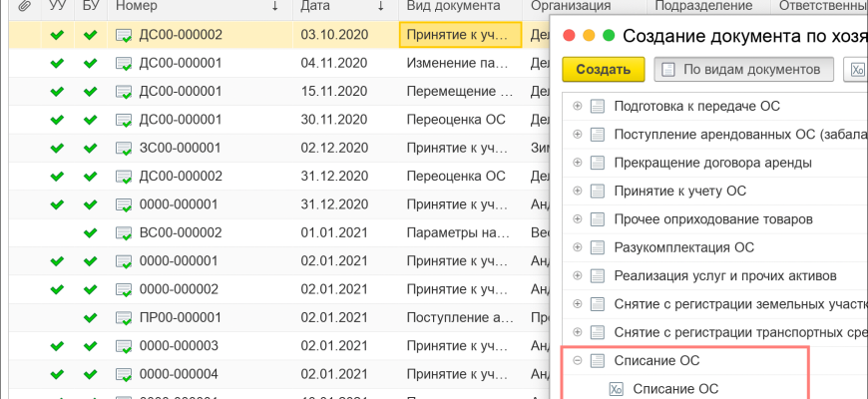Image resolution: width=868 pixels, height=399 pixels.
Task: Click the paperclip attachments column icon
Action: 24,7
